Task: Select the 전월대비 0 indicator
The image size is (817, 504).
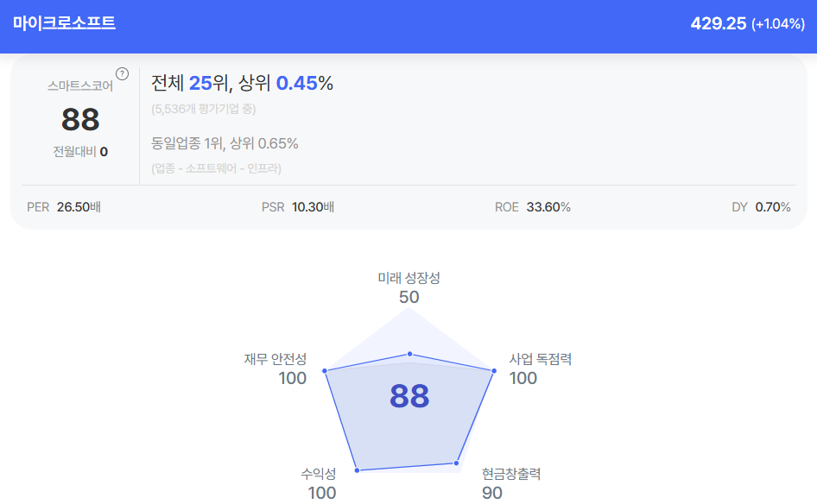Action: tap(80, 152)
